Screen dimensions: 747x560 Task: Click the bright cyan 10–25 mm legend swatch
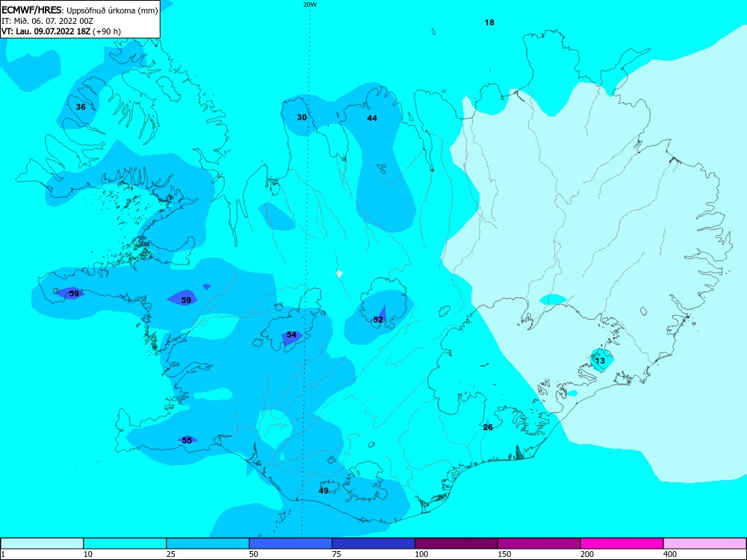[x=125, y=544]
